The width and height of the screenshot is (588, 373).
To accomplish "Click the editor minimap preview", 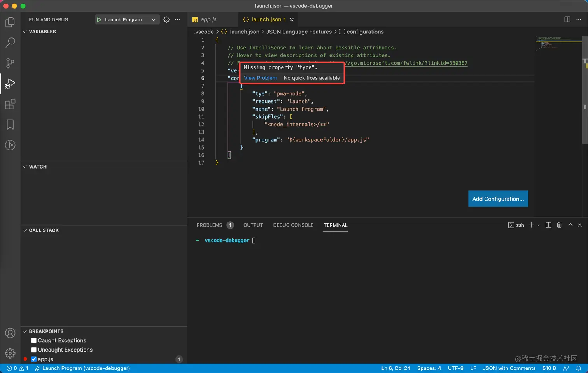I will coord(558,43).
